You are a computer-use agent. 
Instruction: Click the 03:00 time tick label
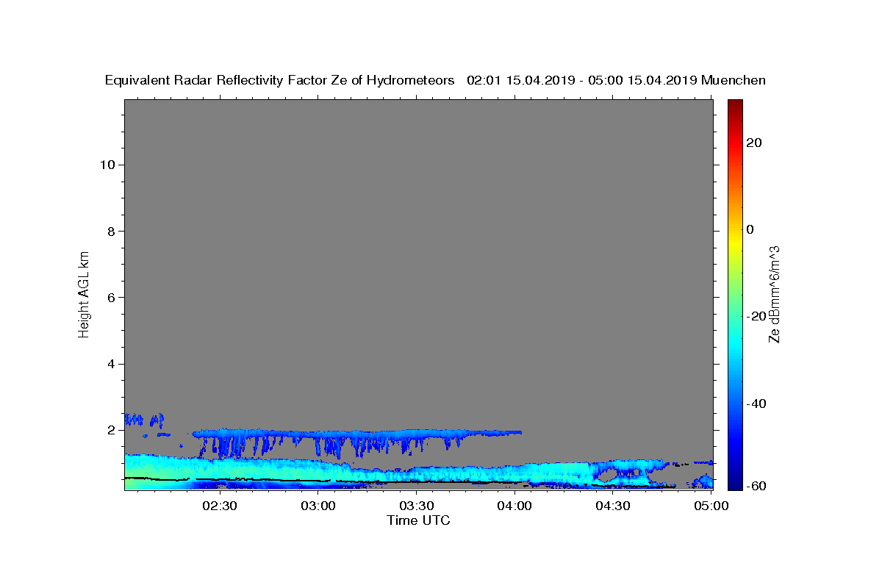point(318,506)
